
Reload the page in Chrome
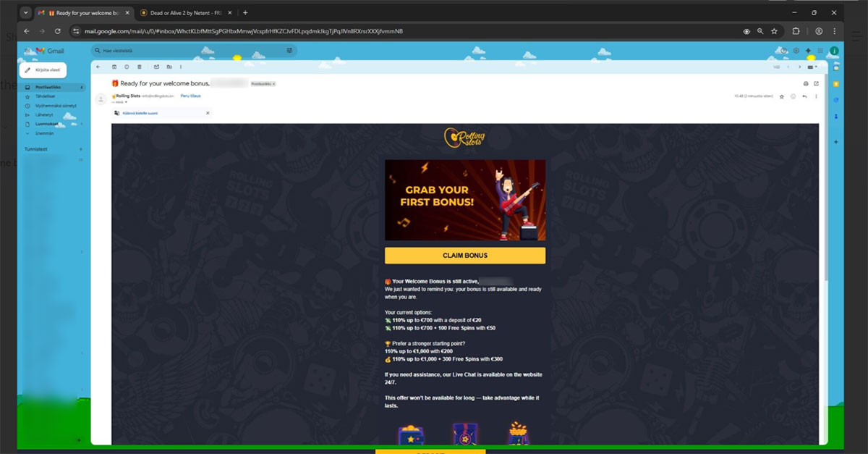click(x=58, y=31)
